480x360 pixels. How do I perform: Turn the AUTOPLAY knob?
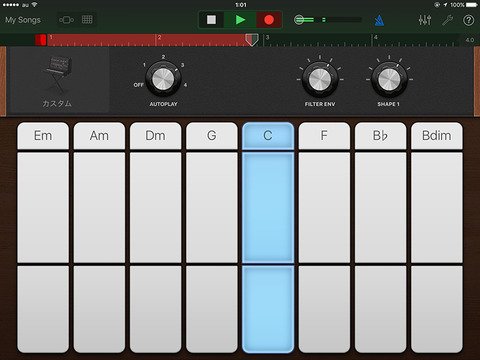pos(163,79)
